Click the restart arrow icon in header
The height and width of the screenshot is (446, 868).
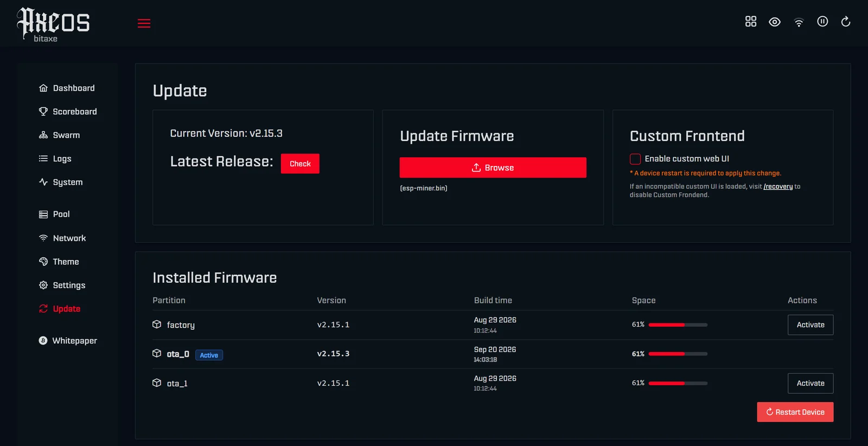tap(846, 22)
